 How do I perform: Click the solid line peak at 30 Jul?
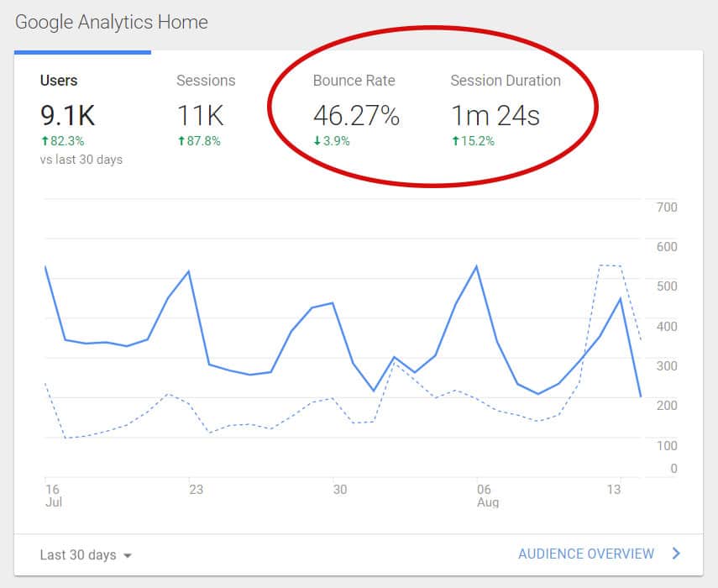click(333, 303)
